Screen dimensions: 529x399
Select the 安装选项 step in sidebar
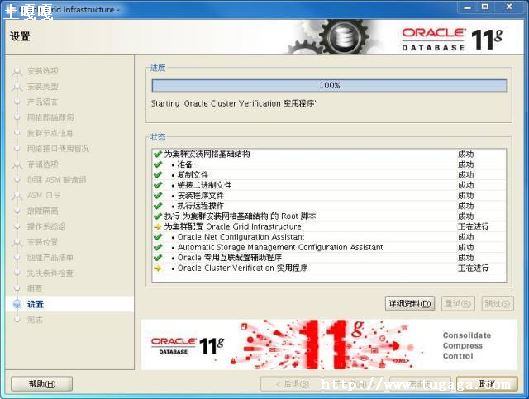43,71
